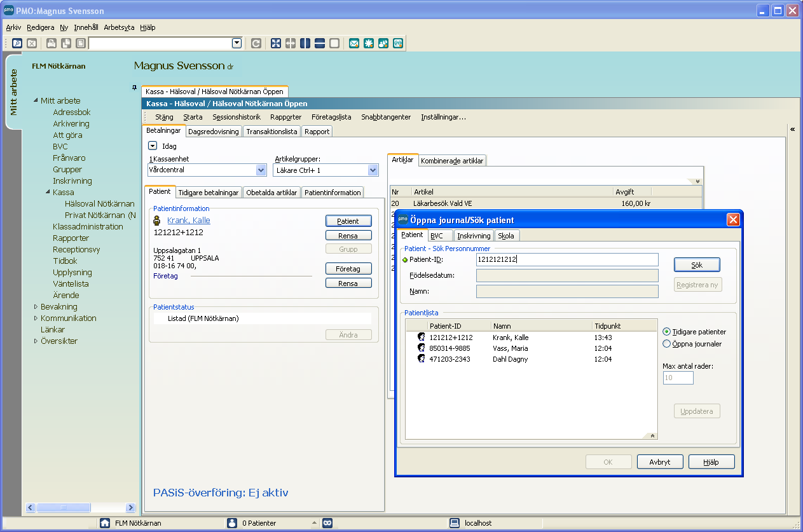Click the Företag button
Screen dimensions: 803x532
(x=348, y=269)
